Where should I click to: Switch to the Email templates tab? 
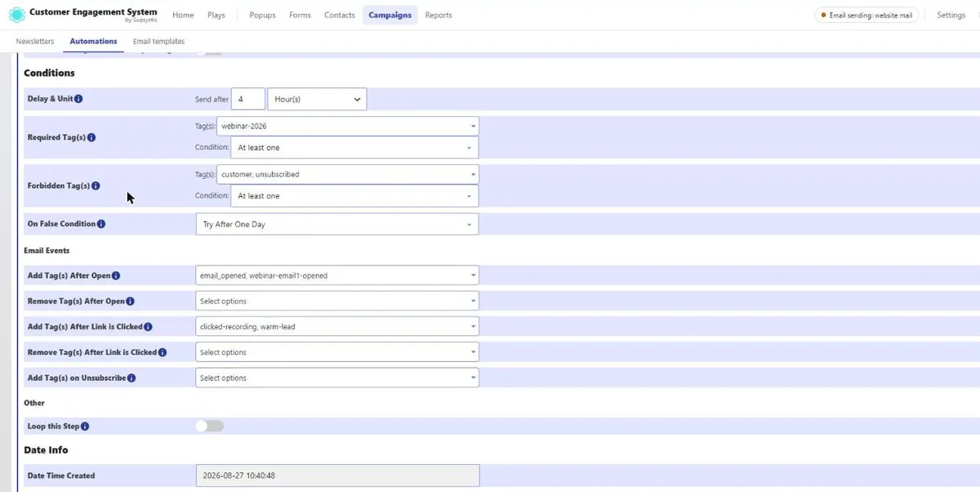158,41
